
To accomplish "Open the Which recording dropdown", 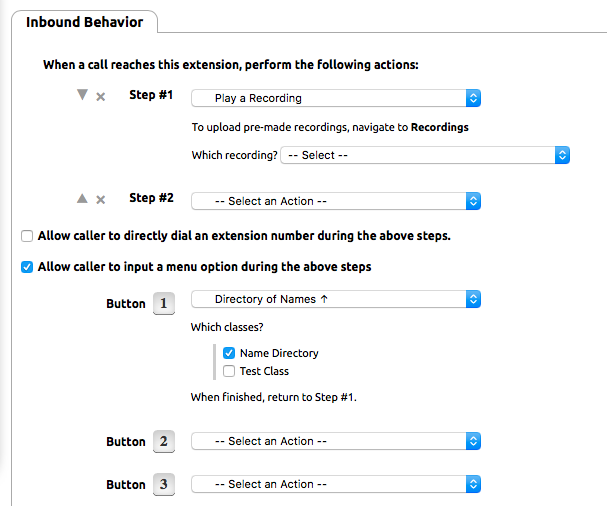I will pyautogui.click(x=425, y=155).
